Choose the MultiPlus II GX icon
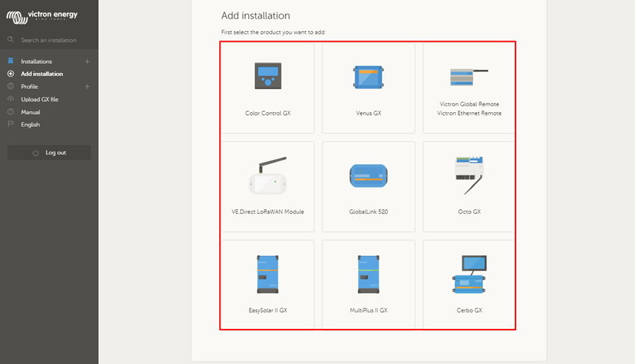This screenshot has width=635, height=364. (368, 274)
